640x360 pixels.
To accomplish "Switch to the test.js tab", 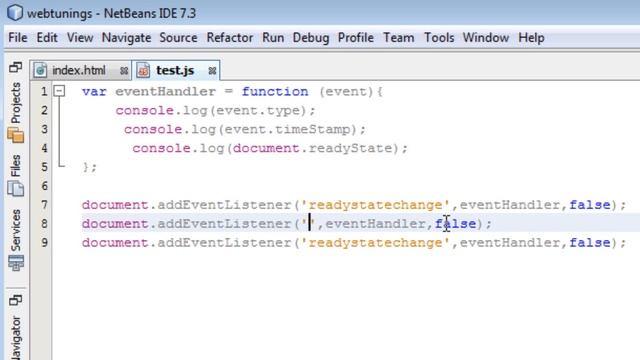I will click(x=175, y=71).
